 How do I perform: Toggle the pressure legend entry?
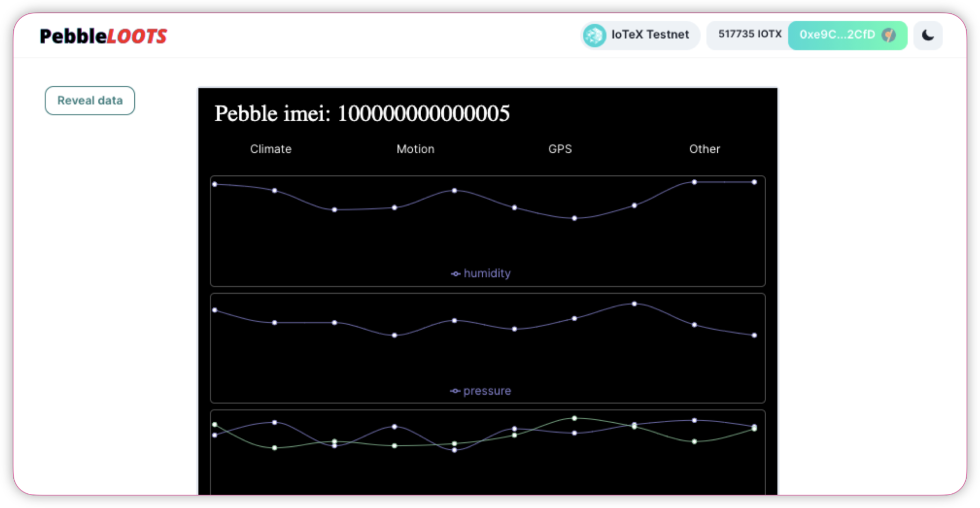pyautogui.click(x=480, y=391)
